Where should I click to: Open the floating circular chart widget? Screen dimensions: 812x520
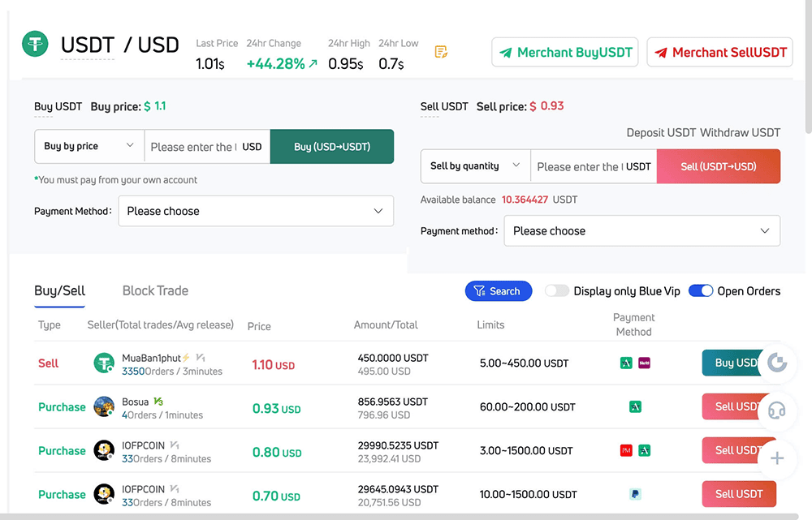coord(777,363)
